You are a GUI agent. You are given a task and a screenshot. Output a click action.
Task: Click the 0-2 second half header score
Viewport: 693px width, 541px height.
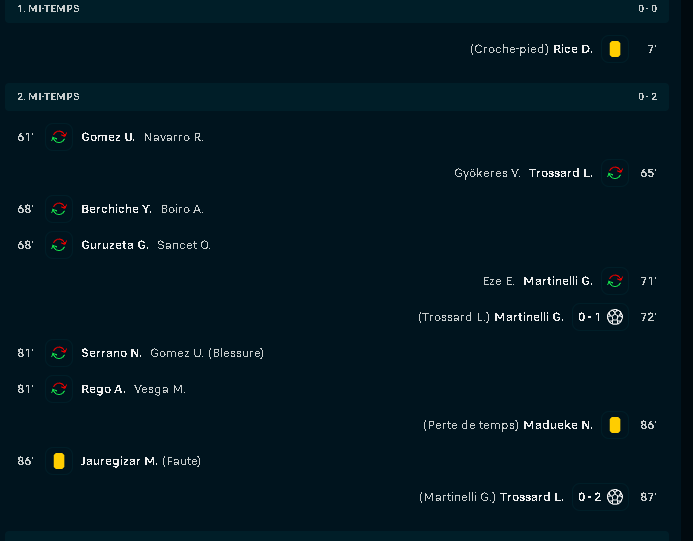(x=647, y=97)
